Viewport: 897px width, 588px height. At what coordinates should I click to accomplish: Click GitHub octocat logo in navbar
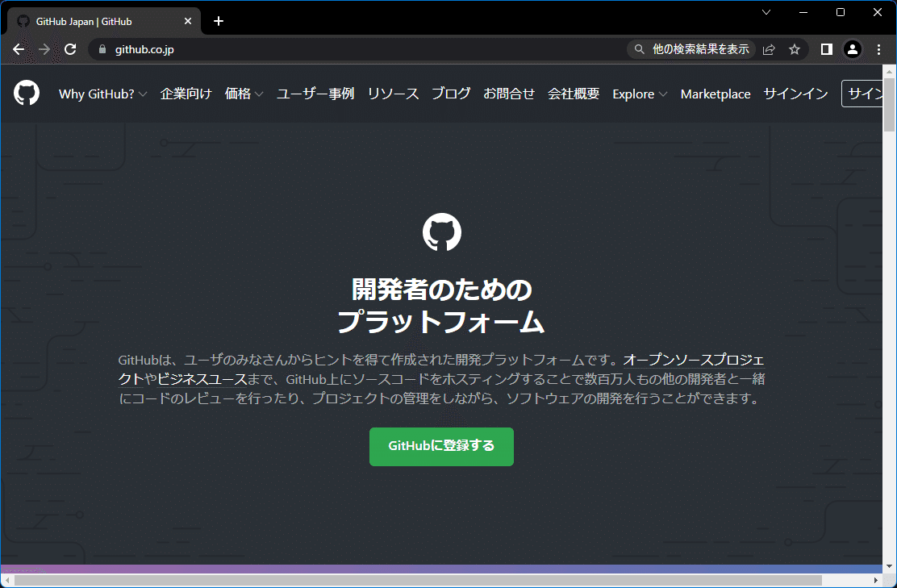[x=27, y=93]
